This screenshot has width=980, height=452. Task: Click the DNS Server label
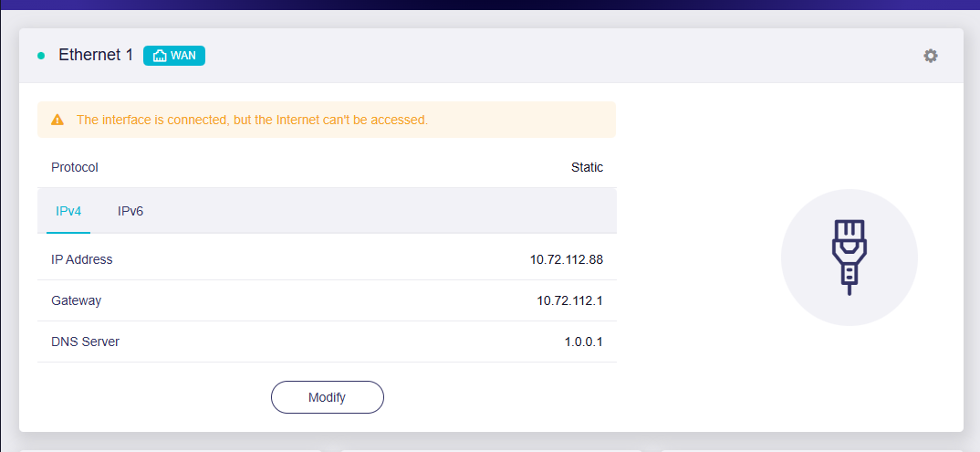coord(86,342)
